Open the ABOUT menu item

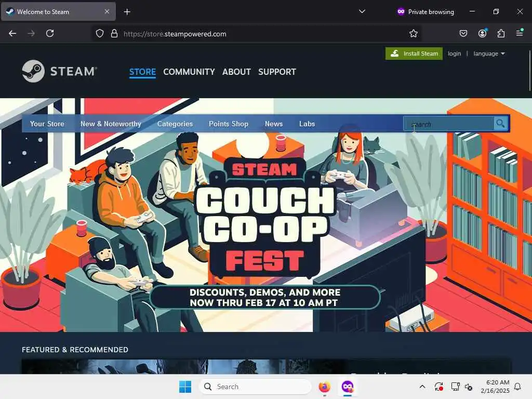pos(236,72)
